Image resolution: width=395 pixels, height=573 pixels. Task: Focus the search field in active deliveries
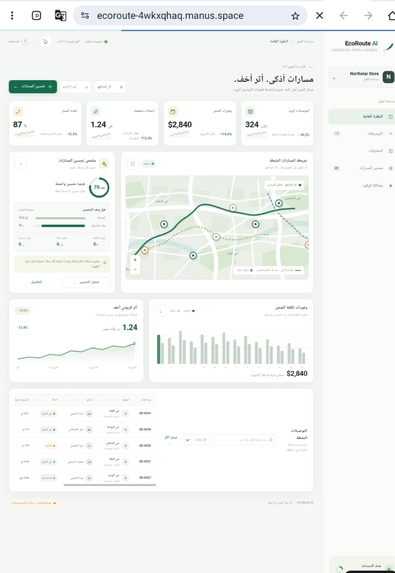[244, 440]
